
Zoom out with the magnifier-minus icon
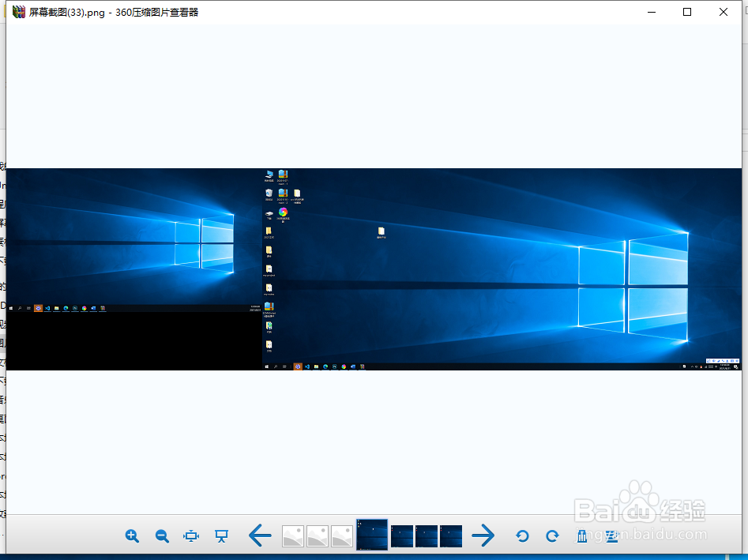(162, 536)
